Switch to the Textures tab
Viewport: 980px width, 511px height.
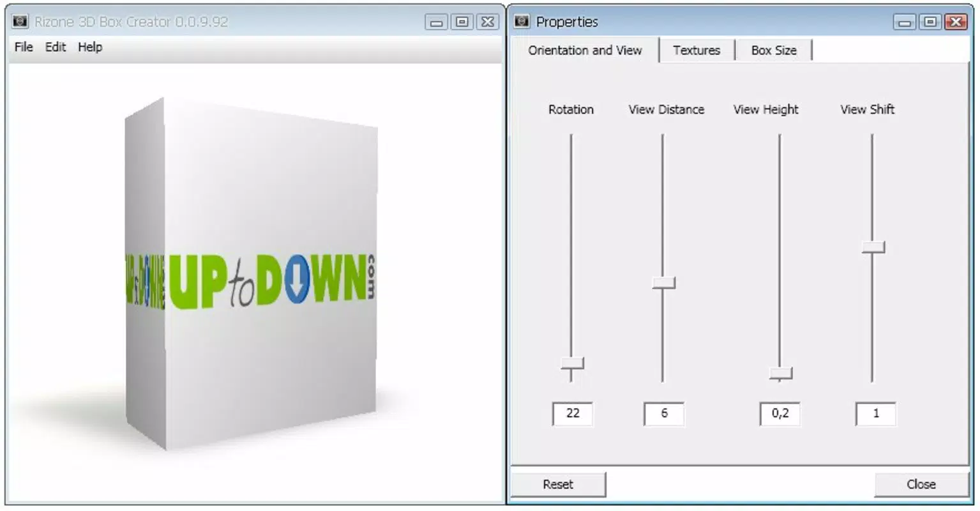(x=697, y=50)
